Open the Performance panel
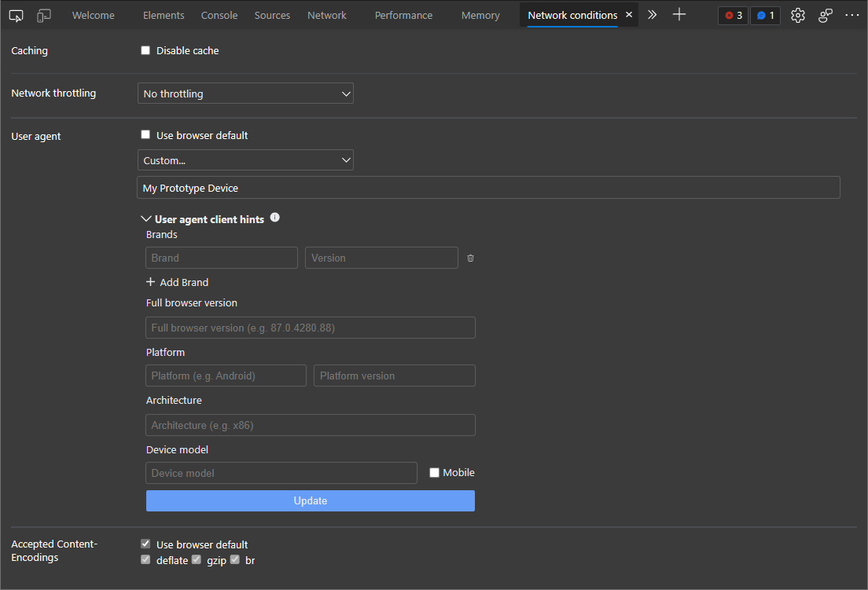Image resolution: width=868 pixels, height=590 pixels. click(403, 15)
